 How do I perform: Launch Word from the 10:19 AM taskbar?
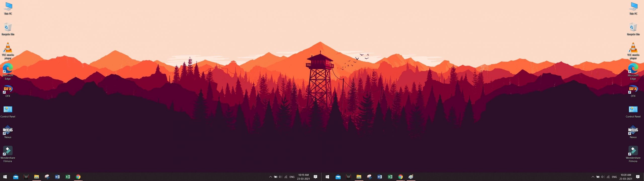[57, 177]
